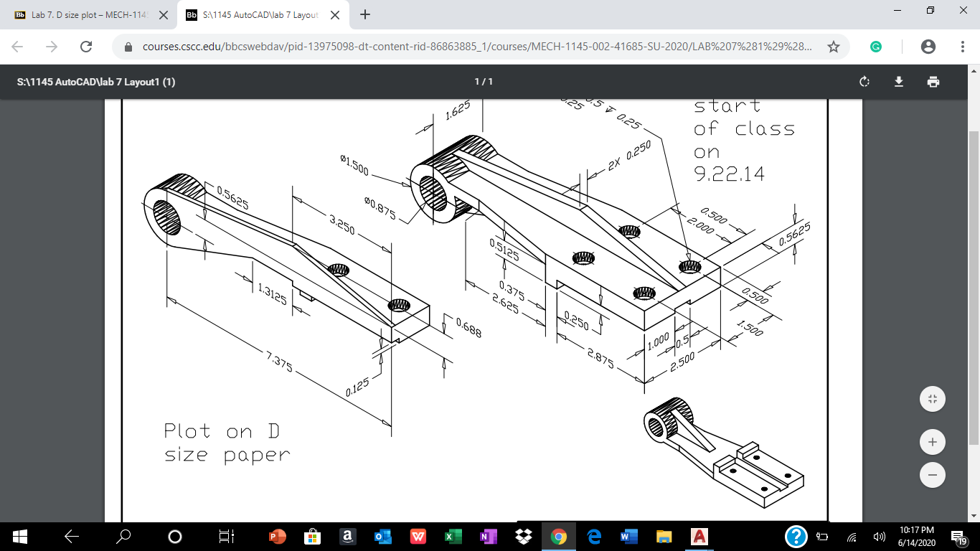Open File Explorer from the taskbar
980x551 pixels.
[x=664, y=536]
